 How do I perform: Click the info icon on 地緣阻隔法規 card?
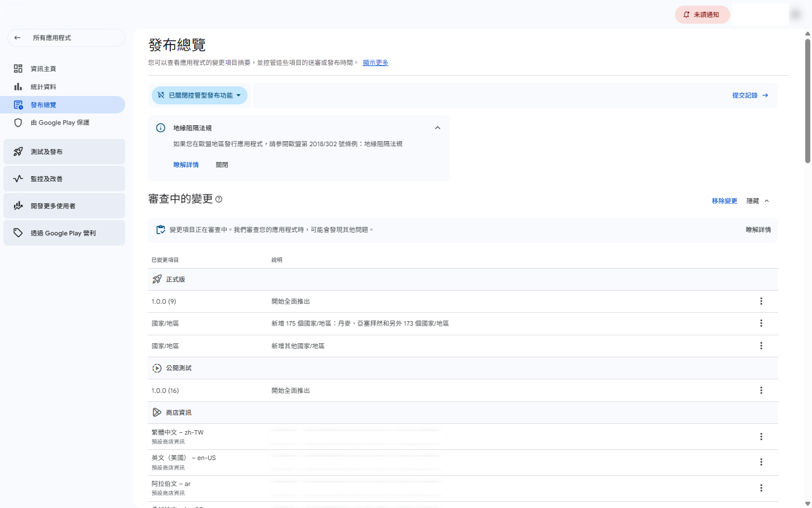click(161, 128)
